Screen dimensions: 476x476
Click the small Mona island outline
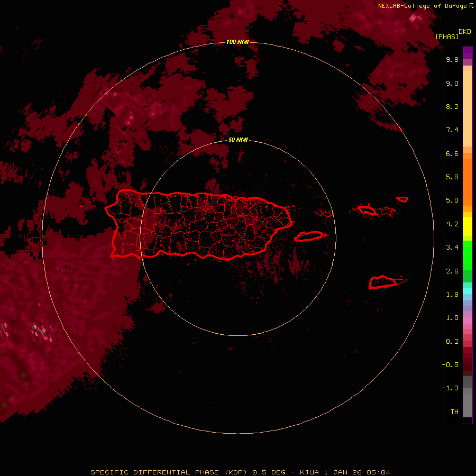[35, 241]
